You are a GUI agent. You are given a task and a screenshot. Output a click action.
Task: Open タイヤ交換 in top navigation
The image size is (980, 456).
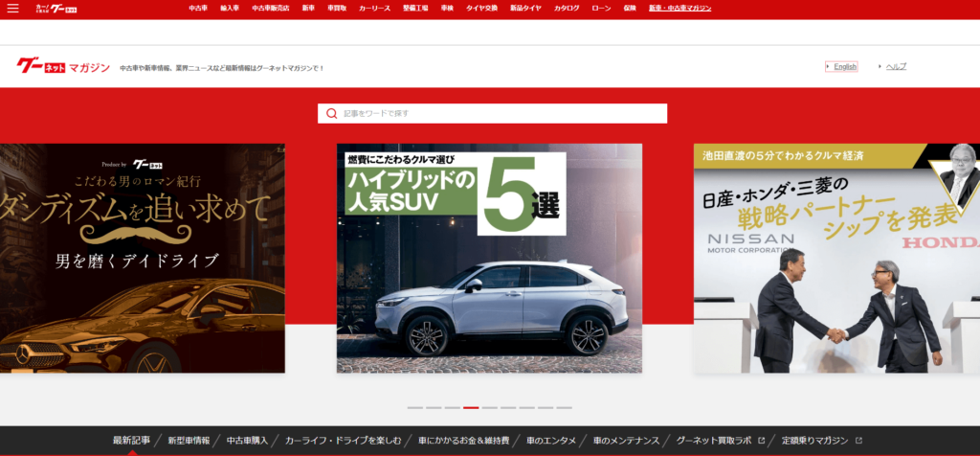pyautogui.click(x=482, y=8)
